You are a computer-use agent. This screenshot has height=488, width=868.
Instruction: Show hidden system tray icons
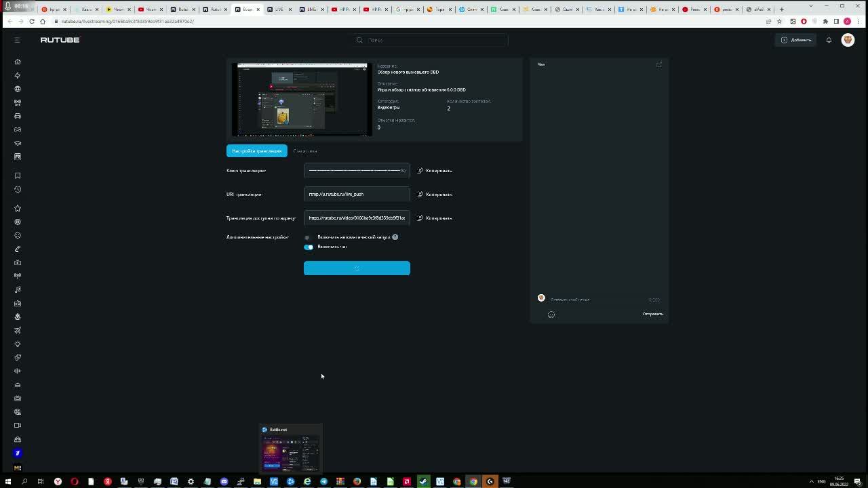pos(811,481)
